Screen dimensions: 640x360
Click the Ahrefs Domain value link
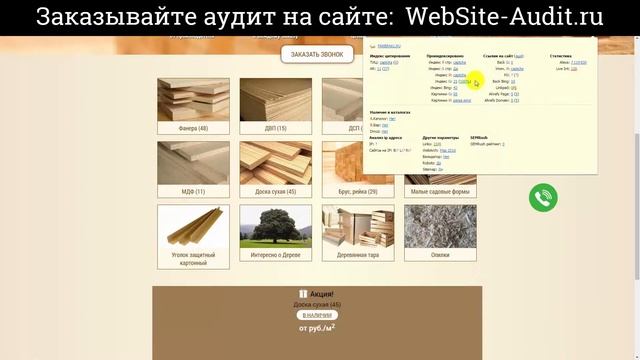[x=515, y=100]
